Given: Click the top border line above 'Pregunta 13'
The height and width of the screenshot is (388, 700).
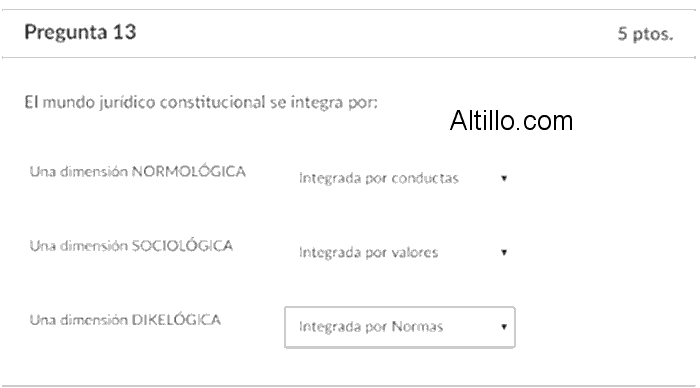Looking at the screenshot, I should [349, 9].
